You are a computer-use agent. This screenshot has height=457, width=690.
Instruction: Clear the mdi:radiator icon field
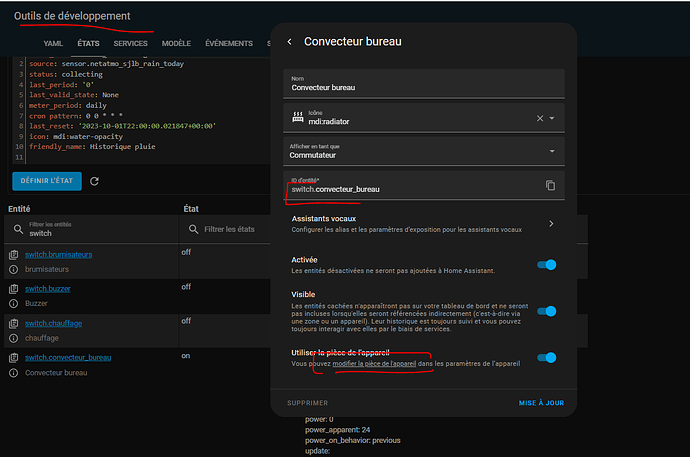540,118
